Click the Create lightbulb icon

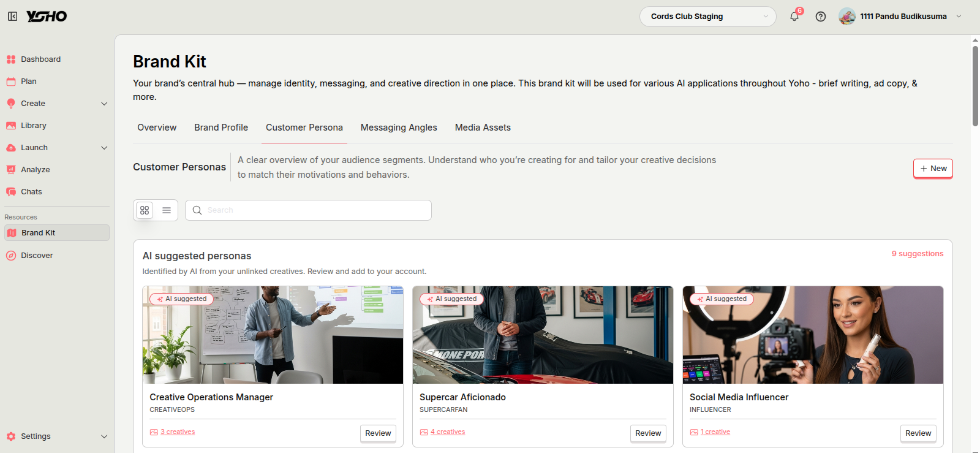tap(11, 104)
